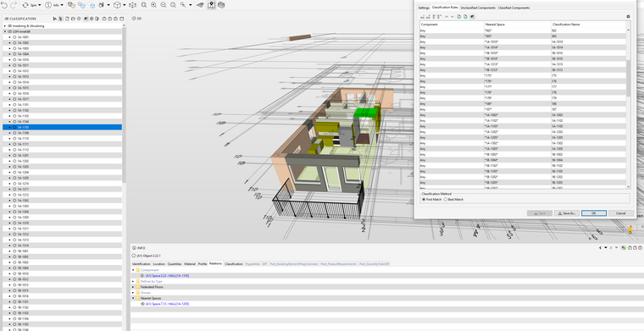Click the Redo arrow in top toolbar

(14, 5)
